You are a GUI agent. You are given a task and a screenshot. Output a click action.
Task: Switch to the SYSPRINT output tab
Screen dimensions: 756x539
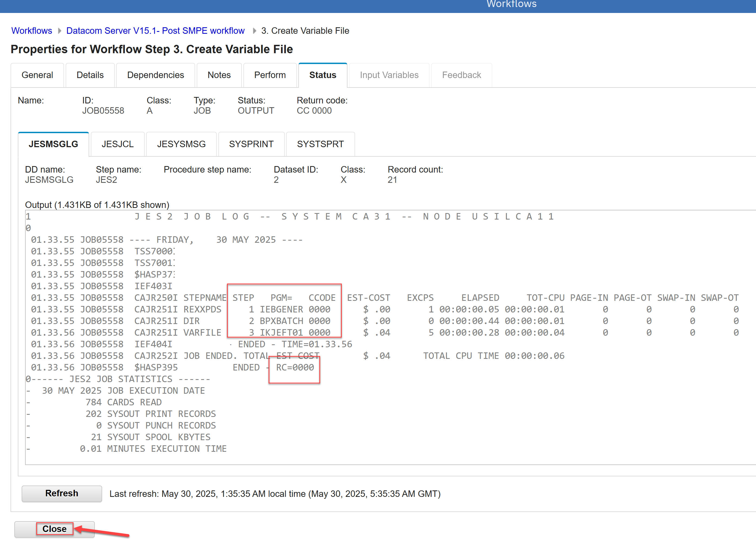pyautogui.click(x=251, y=144)
